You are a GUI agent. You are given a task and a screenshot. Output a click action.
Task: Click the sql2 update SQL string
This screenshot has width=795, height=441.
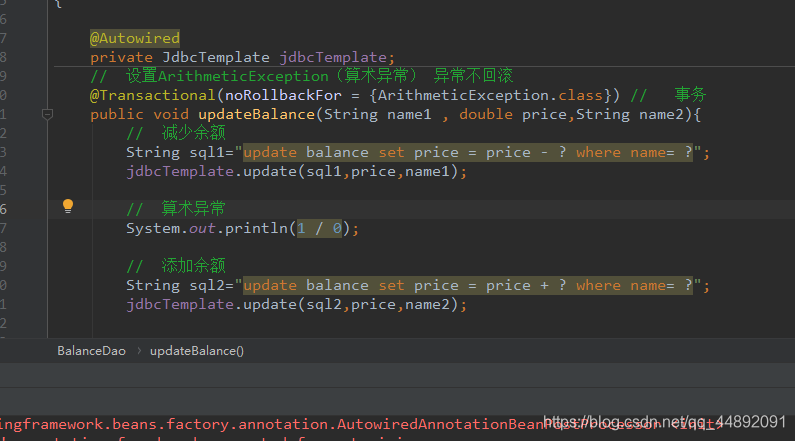[x=467, y=285]
